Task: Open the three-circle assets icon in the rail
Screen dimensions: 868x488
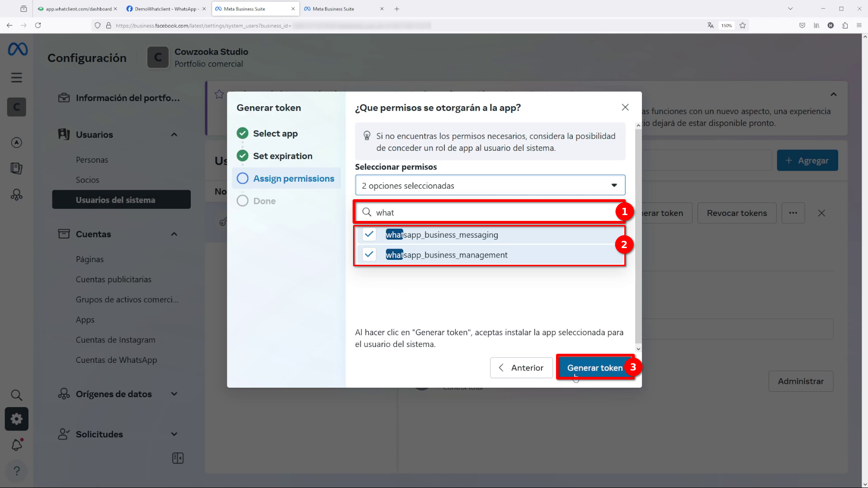Action: point(17,195)
